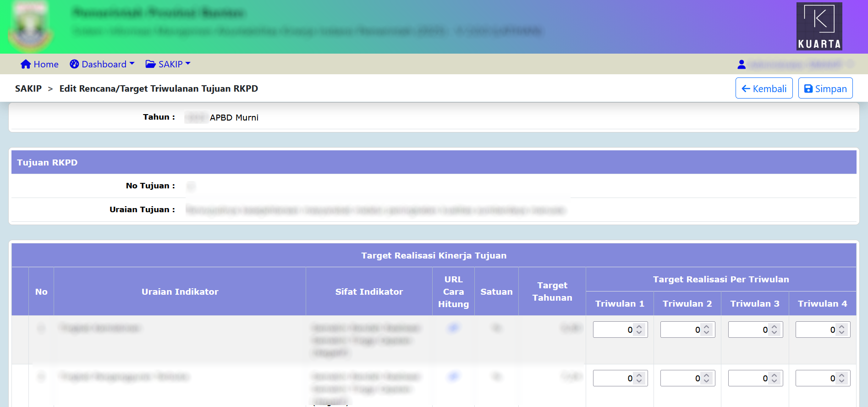Click the SAKIP breadcrumb link

pyautogui.click(x=28, y=88)
